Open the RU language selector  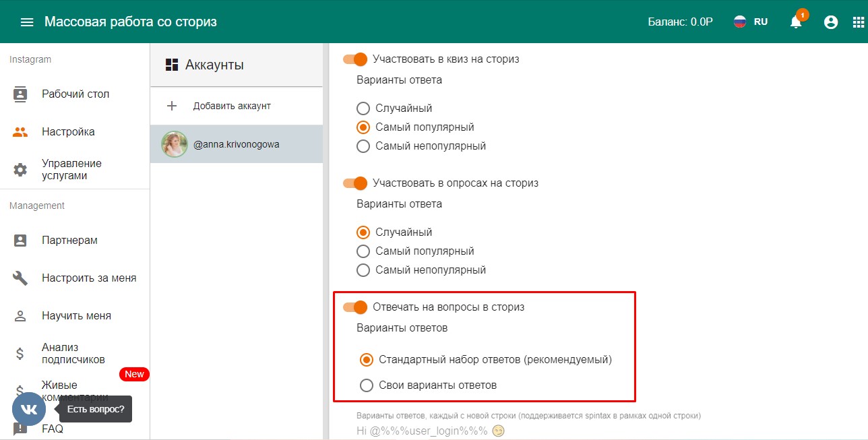click(x=751, y=22)
